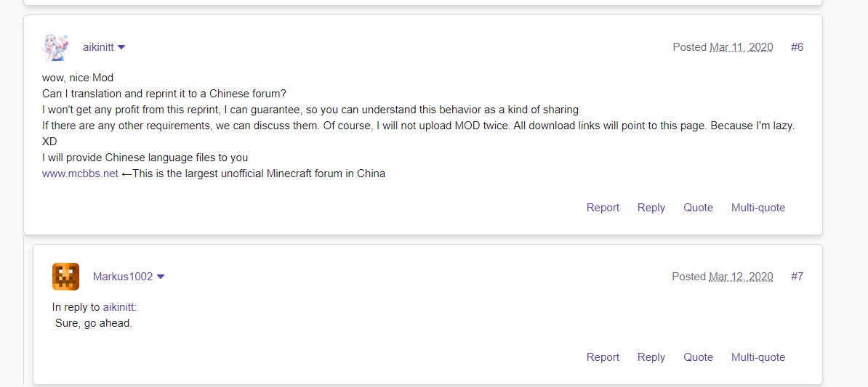Image resolution: width=868 pixels, height=387 pixels.
Task: Open Markus1002's user profile name link
Action: [x=123, y=277]
